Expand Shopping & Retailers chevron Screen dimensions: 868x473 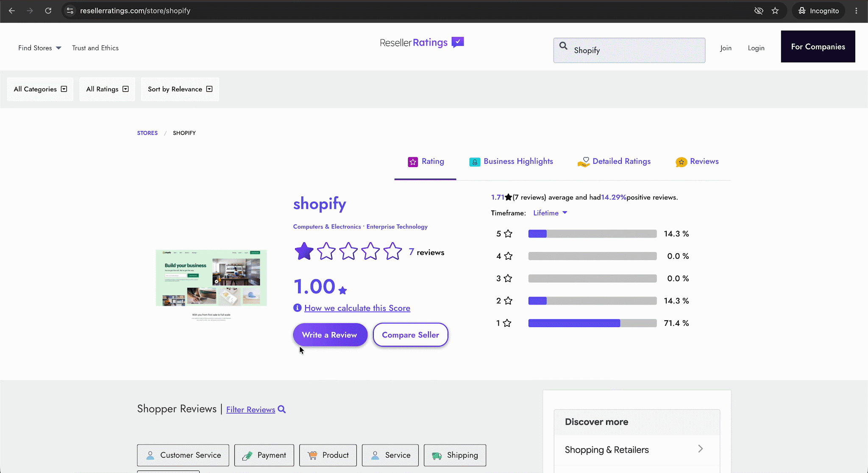[701, 449]
